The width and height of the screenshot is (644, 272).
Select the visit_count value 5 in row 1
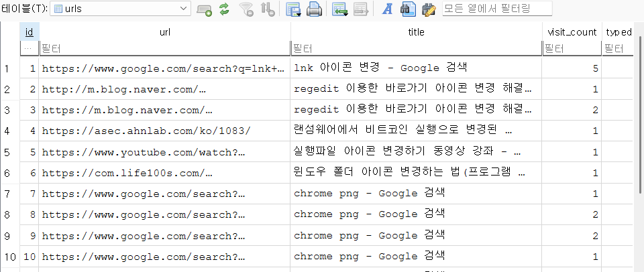coord(572,68)
